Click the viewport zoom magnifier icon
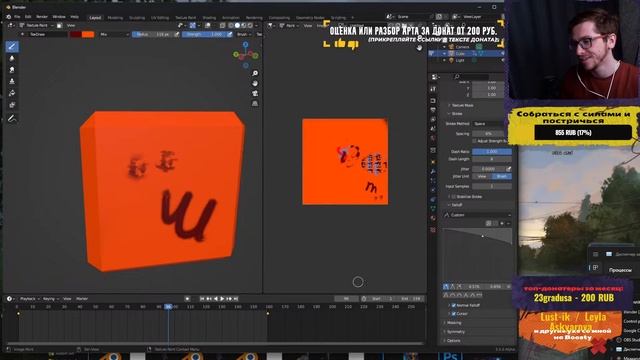The width and height of the screenshot is (640, 360). coord(255,73)
